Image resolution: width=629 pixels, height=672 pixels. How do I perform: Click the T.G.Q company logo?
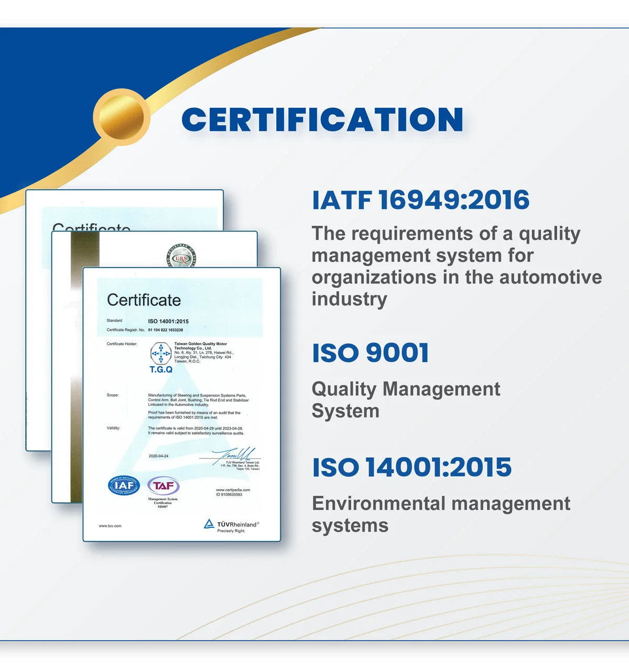pyautogui.click(x=161, y=357)
